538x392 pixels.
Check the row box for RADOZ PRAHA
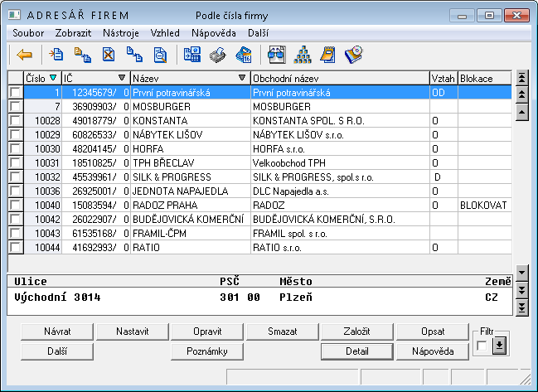14,205
